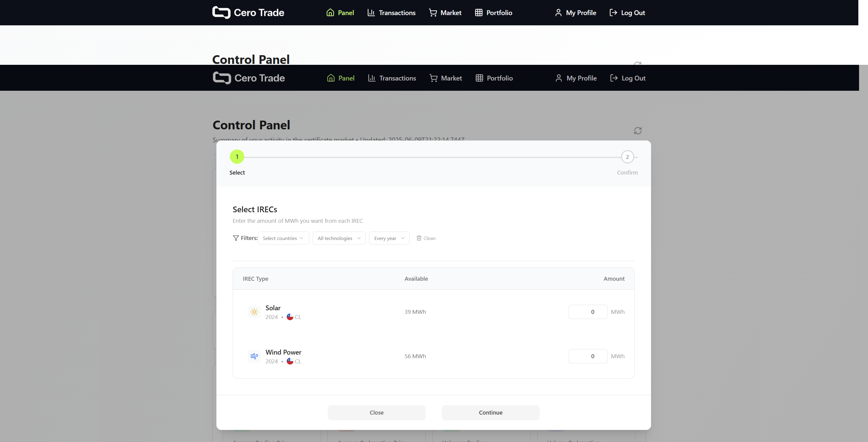Open the Every year dropdown

(389, 238)
